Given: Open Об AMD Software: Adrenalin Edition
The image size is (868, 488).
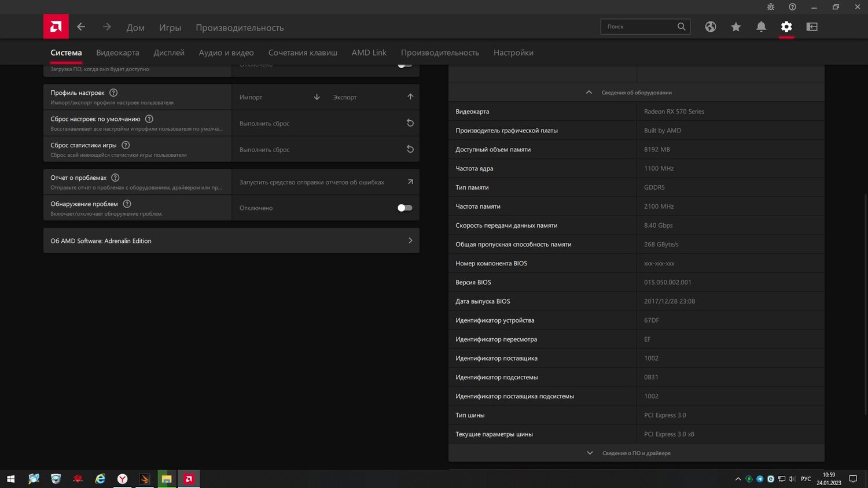Looking at the screenshot, I should (231, 241).
